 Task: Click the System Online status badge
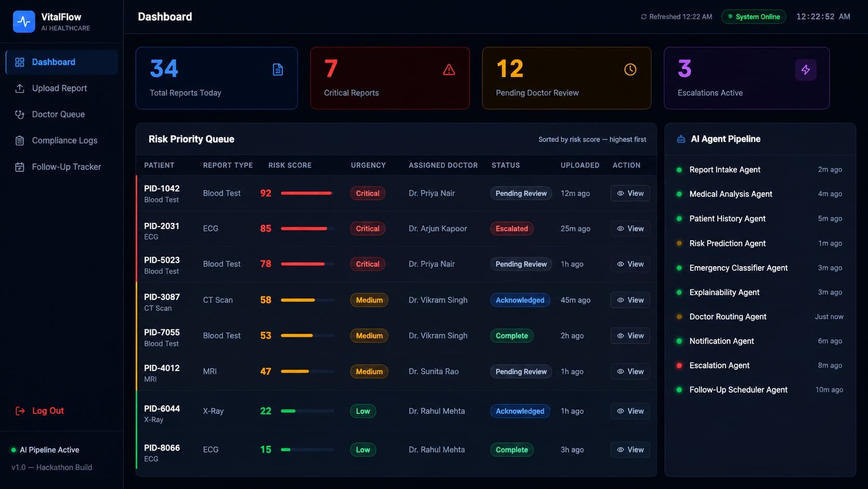click(x=753, y=17)
